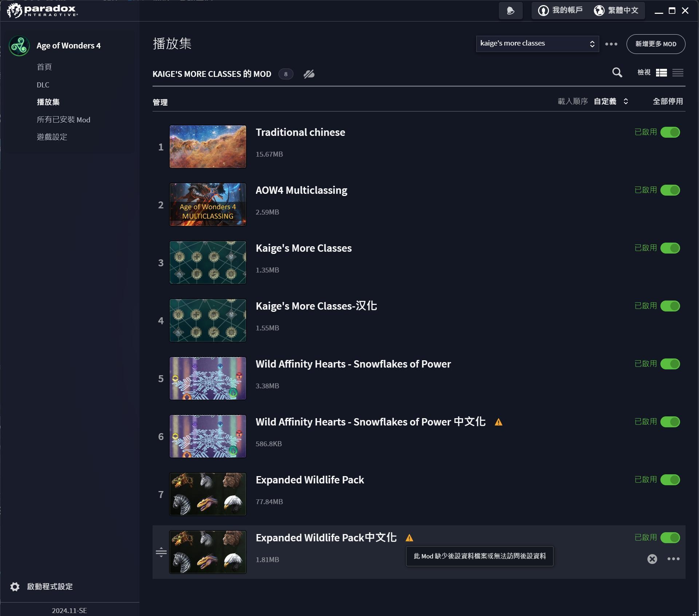
Task: Open the DLC section
Action: (43, 85)
